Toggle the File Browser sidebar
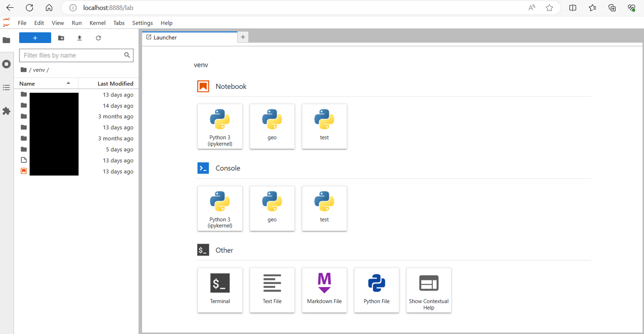644x334 pixels. [x=6, y=40]
